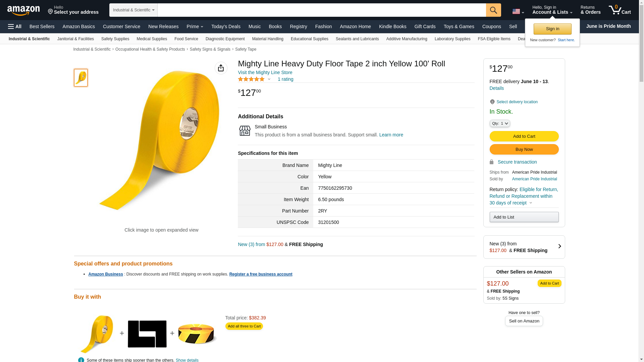Click the Small Business storefront icon
The width and height of the screenshot is (644, 362).
click(x=245, y=131)
